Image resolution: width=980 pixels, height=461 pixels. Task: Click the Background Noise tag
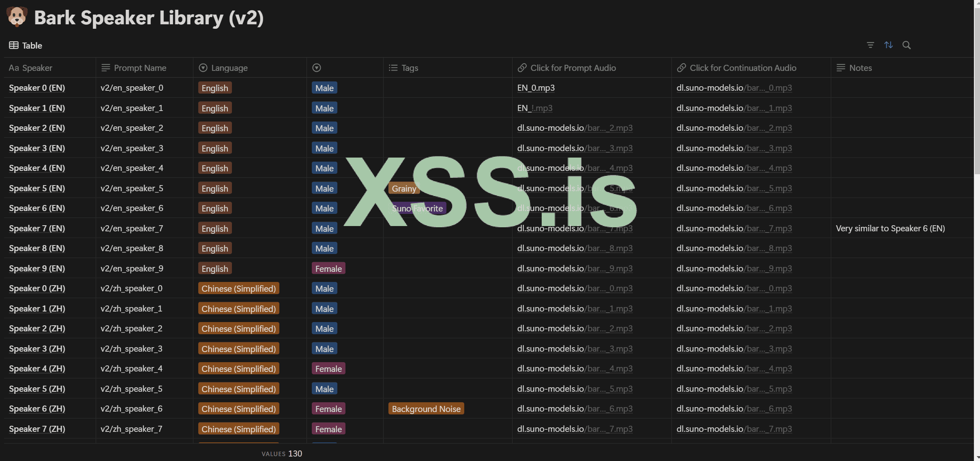[426, 409]
